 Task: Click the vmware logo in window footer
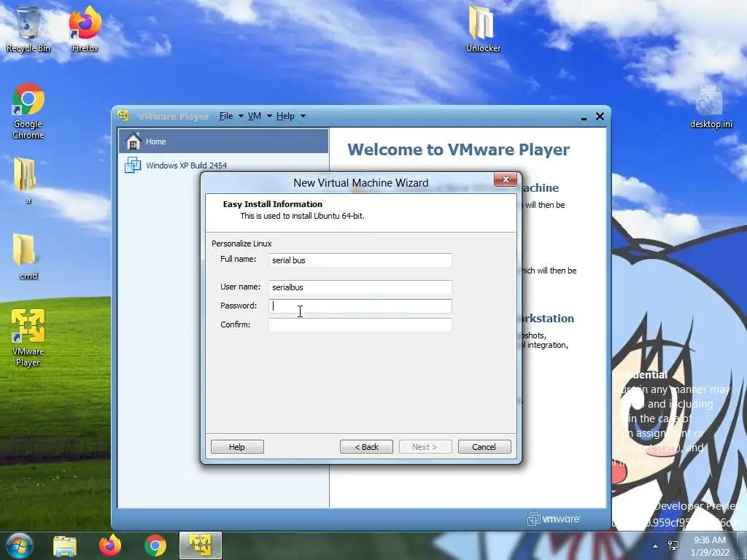554,519
